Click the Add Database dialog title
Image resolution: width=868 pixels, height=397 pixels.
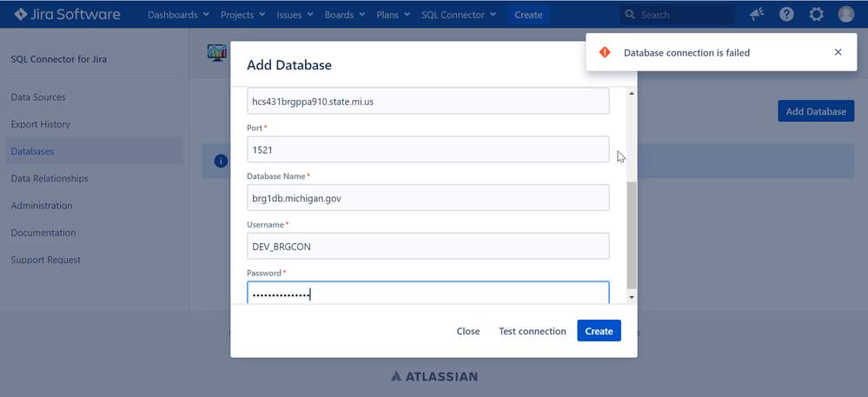coord(289,65)
